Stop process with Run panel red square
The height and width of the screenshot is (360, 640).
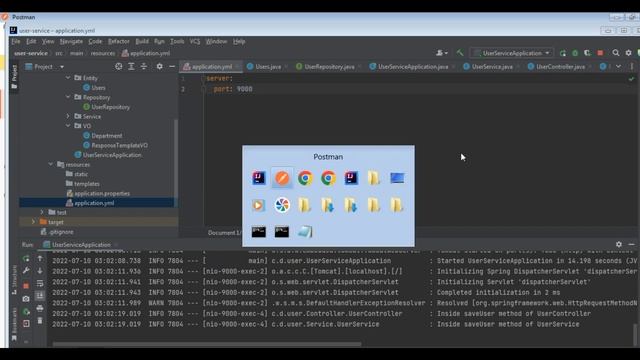click(26, 285)
